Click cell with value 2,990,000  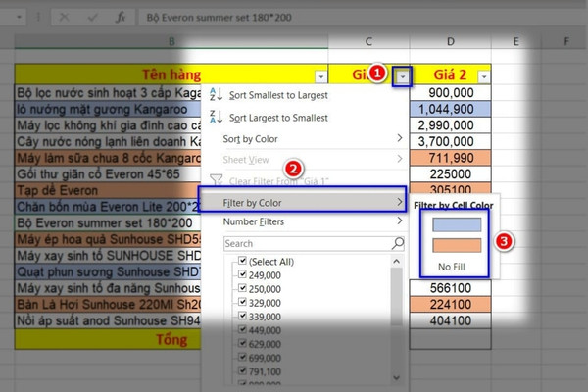point(451,124)
